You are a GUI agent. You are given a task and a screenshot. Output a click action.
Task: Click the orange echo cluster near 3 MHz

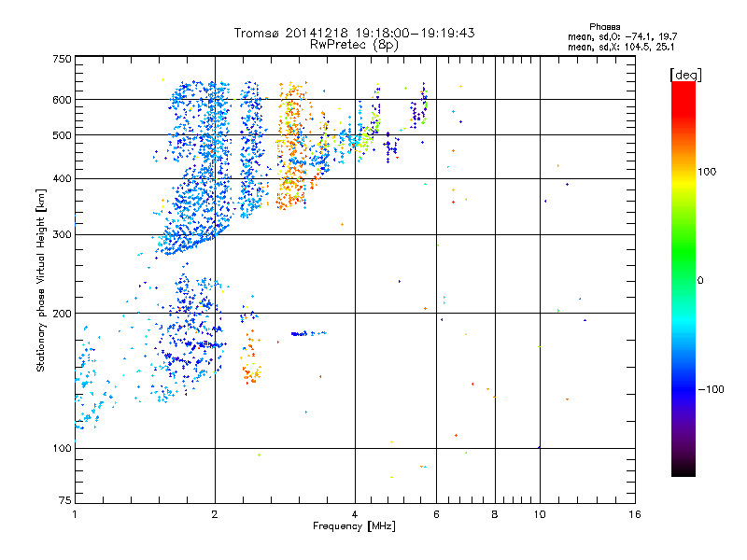[x=292, y=146]
